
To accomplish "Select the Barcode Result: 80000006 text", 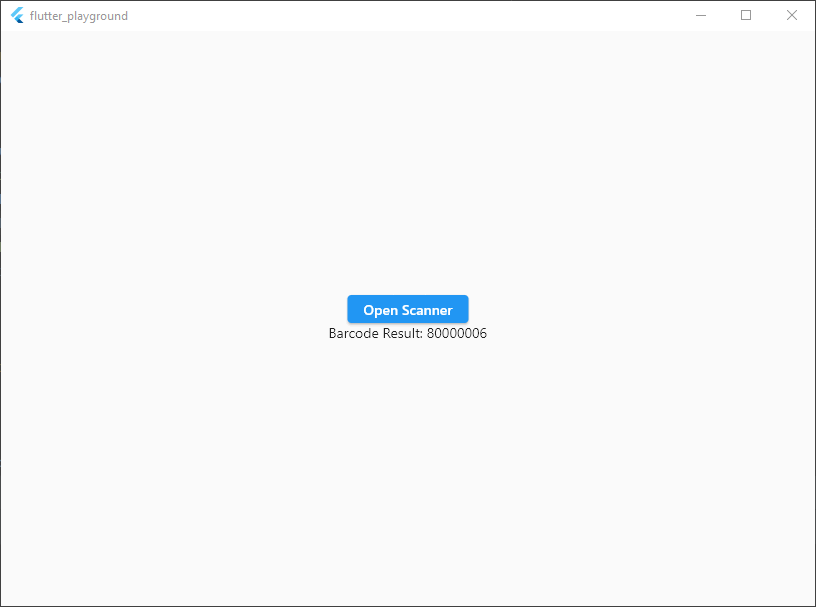I will click(x=407, y=333).
